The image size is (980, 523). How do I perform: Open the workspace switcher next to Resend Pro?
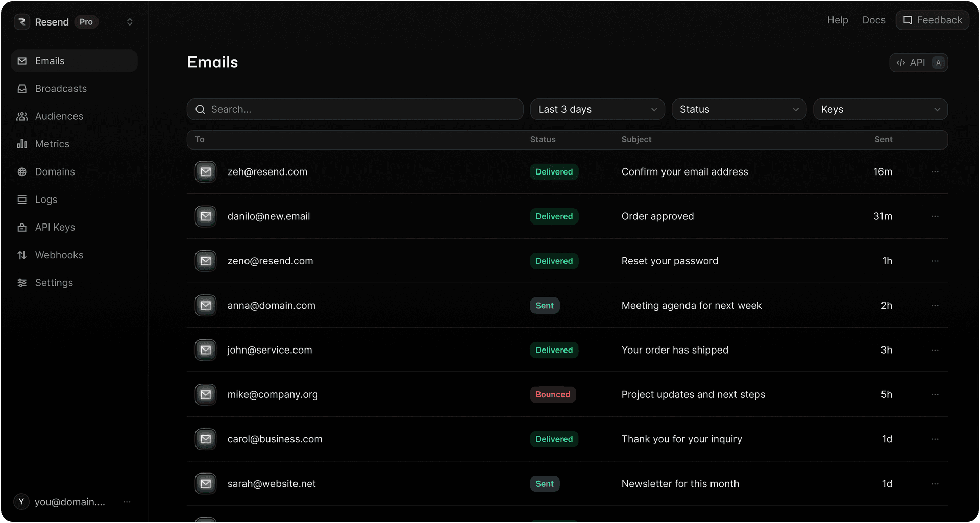[x=130, y=22]
